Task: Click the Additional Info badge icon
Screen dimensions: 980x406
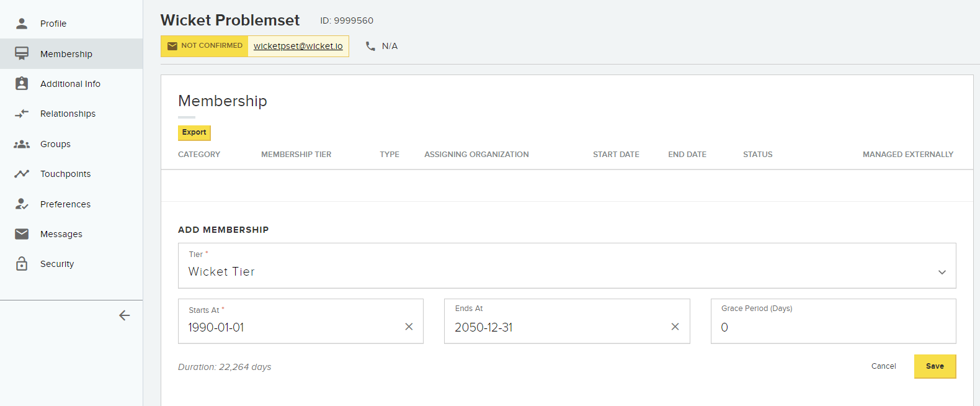Action: [x=22, y=83]
